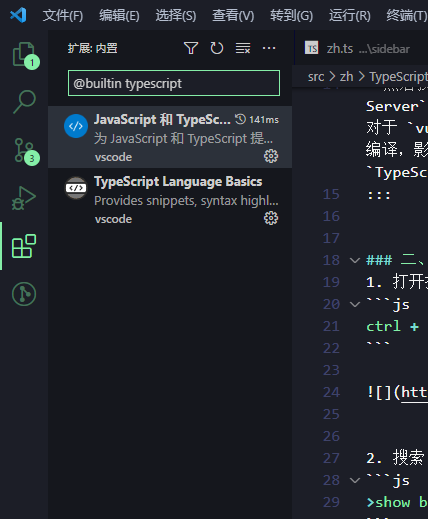This screenshot has height=519, width=428.
Task: Click the vscode publisher under JavaScript 和 TypeScript
Action: pos(113,157)
